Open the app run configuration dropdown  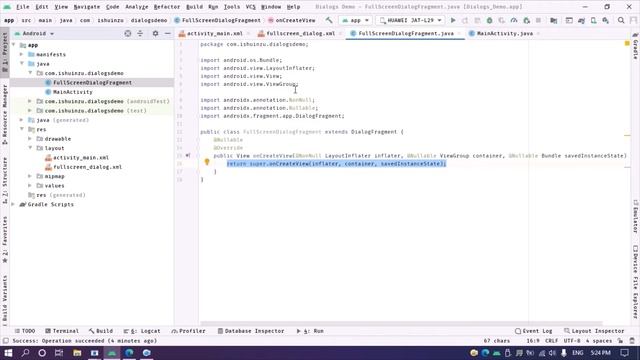click(356, 20)
